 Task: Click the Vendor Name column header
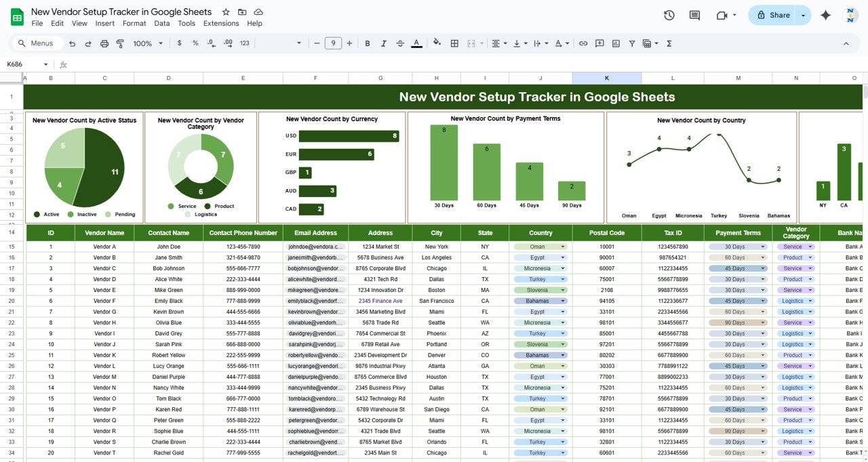(104, 232)
